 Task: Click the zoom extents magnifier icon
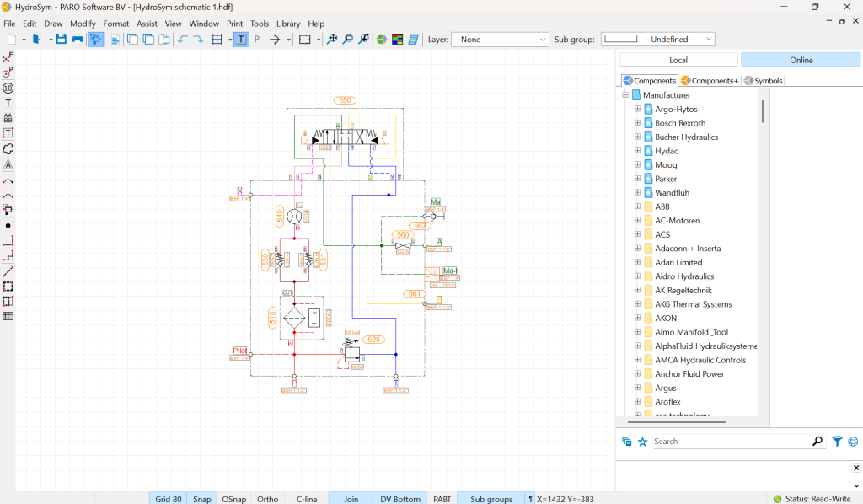pyautogui.click(x=332, y=39)
